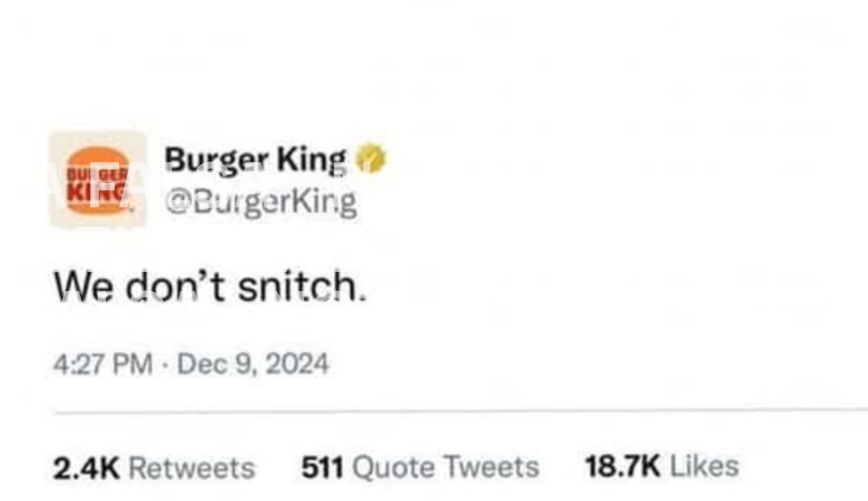The width and height of the screenshot is (868, 501).
Task: Click the 18.7K likes count
Action: pyautogui.click(x=622, y=466)
